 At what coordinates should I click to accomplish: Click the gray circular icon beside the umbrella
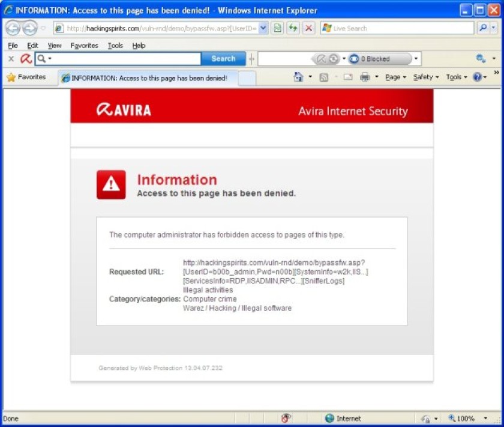[x=334, y=59]
